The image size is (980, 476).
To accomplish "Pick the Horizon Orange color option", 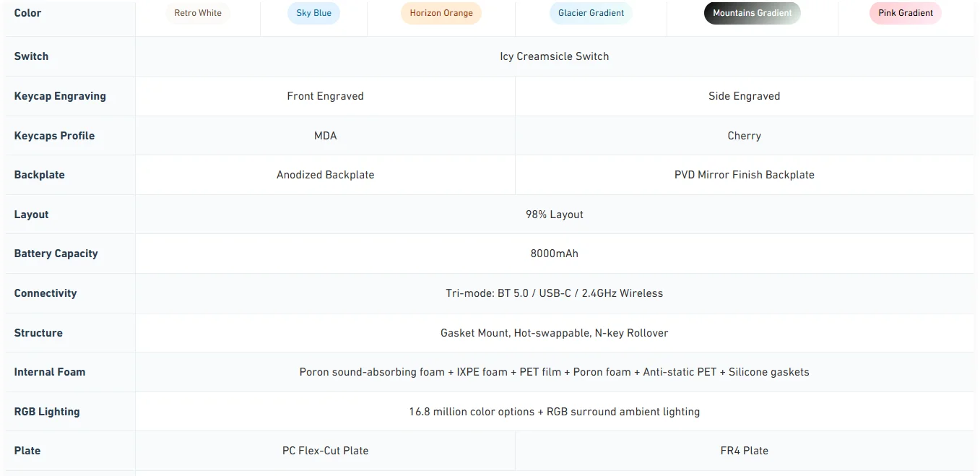I will tap(441, 13).
